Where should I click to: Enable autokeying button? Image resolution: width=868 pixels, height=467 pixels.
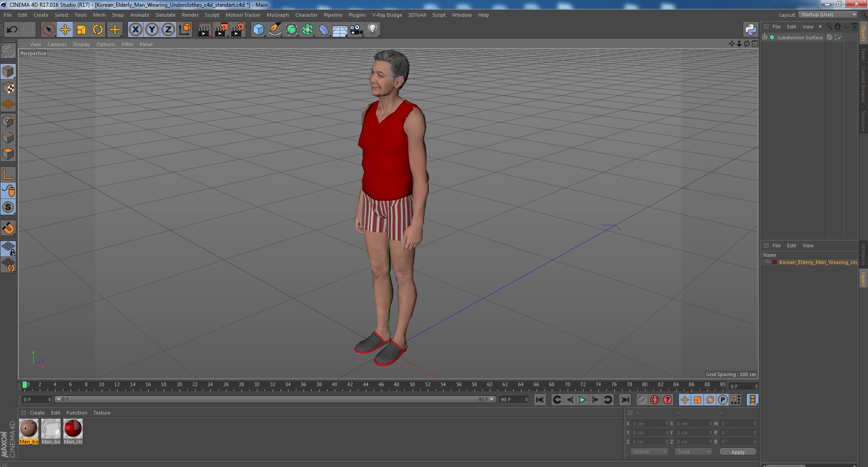coord(655,400)
